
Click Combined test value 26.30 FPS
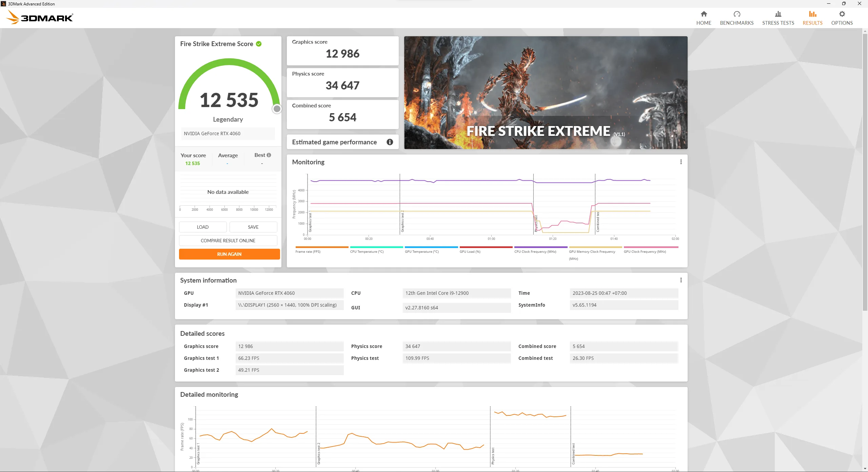coord(624,358)
